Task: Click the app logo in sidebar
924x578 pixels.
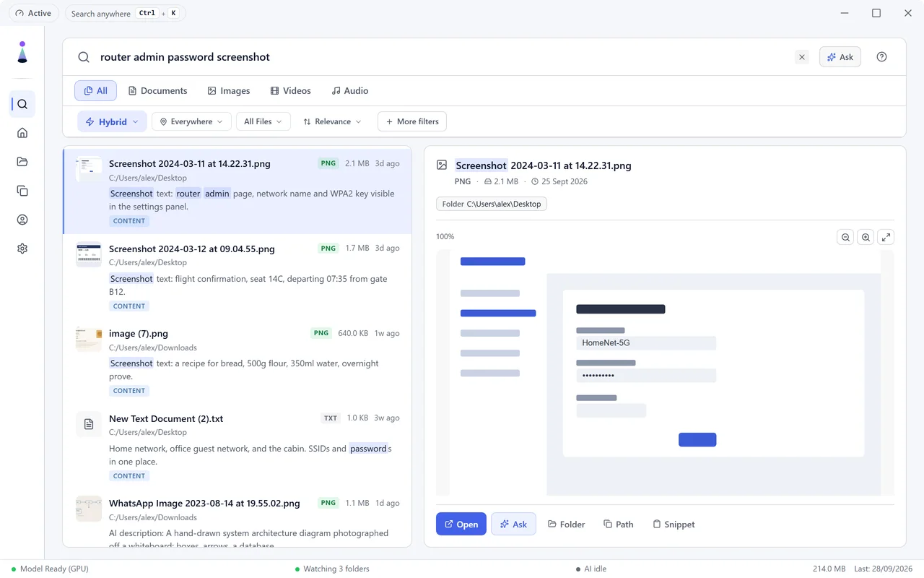Action: pos(22,52)
